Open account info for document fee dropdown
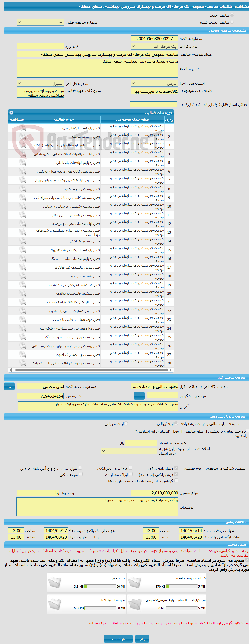The image size is (249, 644). 129,451
